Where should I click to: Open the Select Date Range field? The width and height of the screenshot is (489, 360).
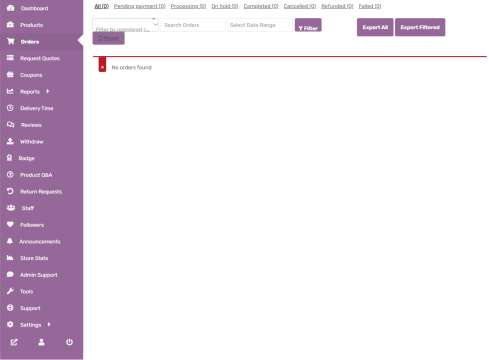click(x=260, y=25)
